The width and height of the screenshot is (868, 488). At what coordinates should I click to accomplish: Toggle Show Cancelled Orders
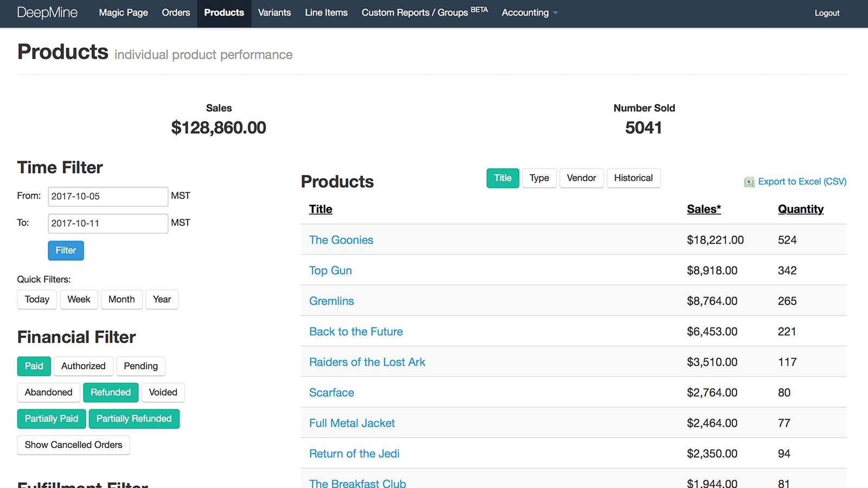[73, 445]
